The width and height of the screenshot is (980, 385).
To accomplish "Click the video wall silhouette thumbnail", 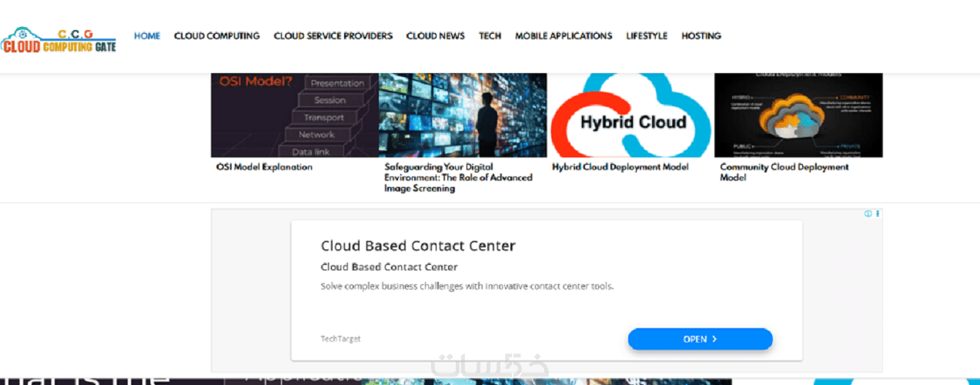I will (463, 115).
